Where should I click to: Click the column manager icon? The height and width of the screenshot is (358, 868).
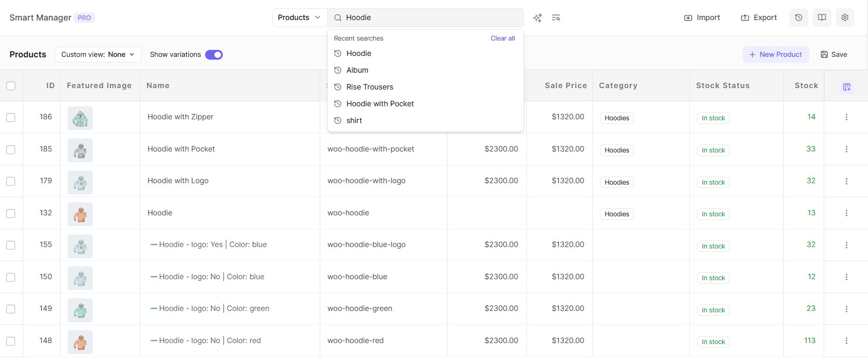[847, 87]
